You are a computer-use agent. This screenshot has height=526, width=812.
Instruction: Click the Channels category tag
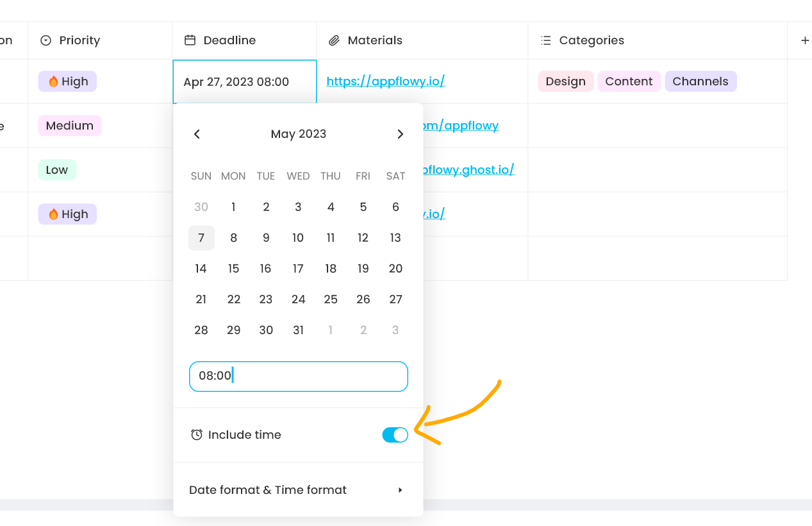700,81
